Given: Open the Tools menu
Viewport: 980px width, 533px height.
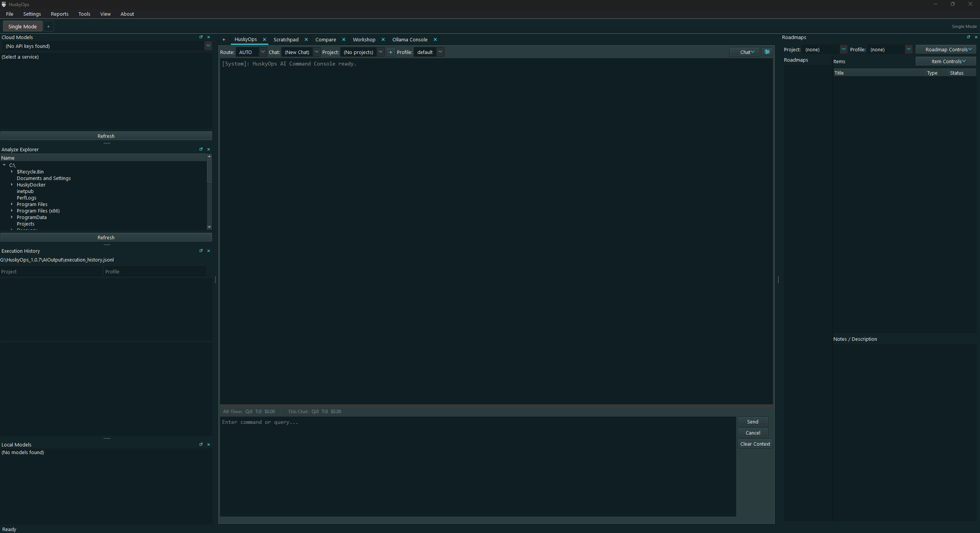Looking at the screenshot, I should click(84, 14).
